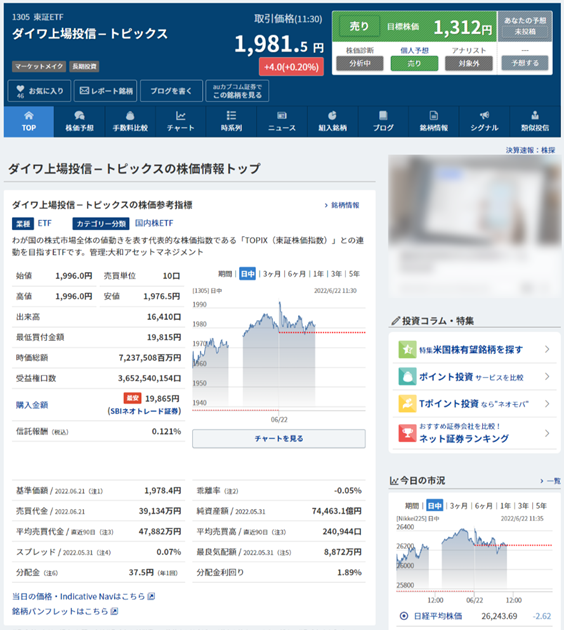Open the SBIネオトレード証券 link
The image size is (564, 630).
click(x=144, y=411)
